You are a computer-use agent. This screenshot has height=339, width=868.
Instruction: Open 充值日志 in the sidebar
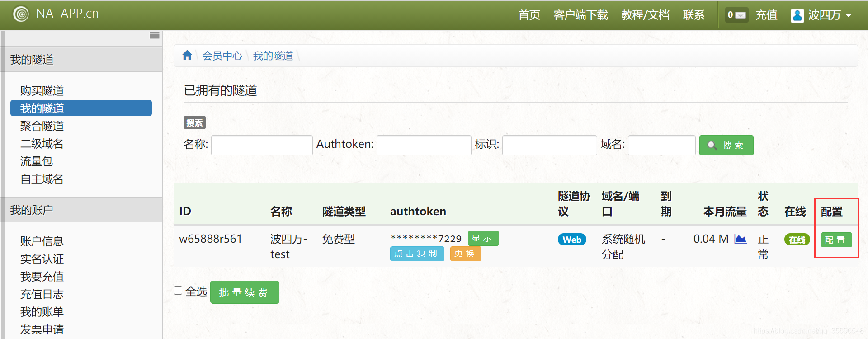[x=42, y=294]
